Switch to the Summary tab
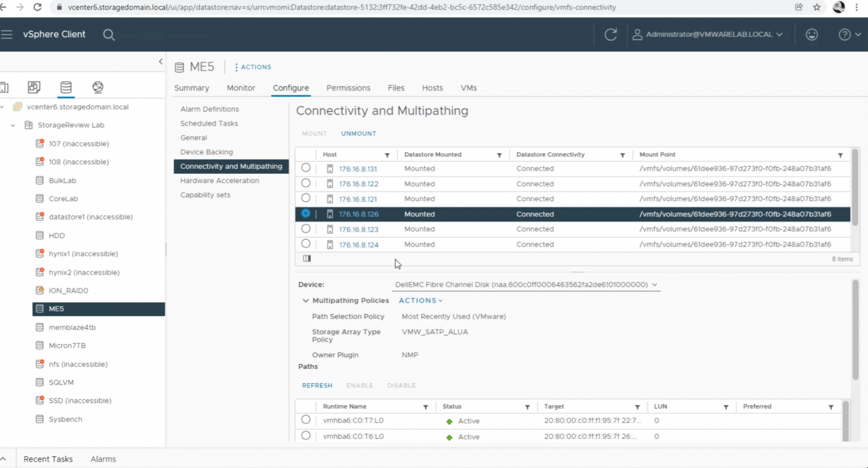 [x=192, y=88]
